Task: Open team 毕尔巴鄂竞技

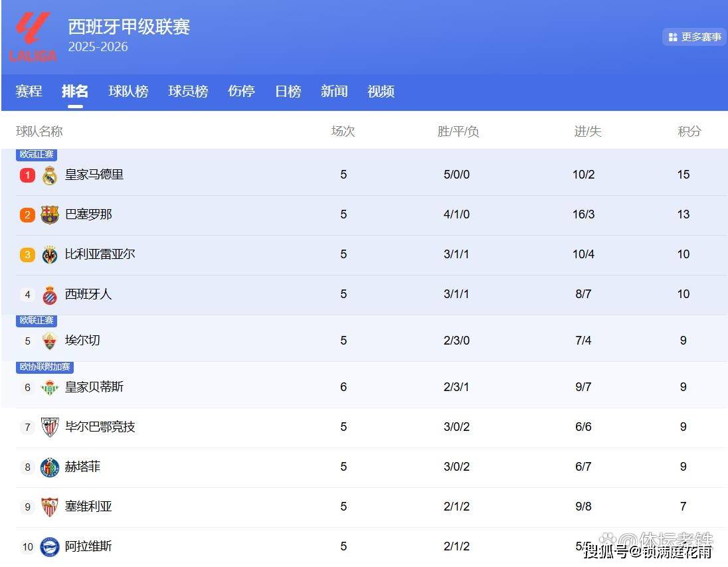Action: point(100,427)
